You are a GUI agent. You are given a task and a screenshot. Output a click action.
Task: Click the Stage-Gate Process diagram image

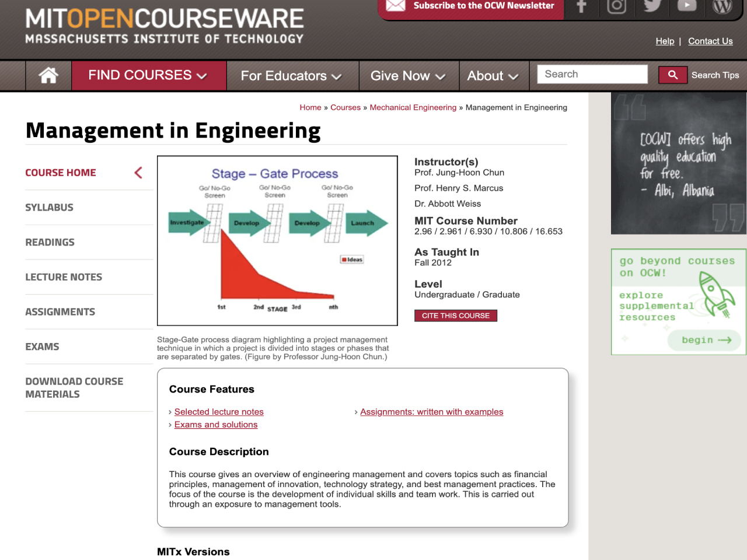[x=277, y=240]
